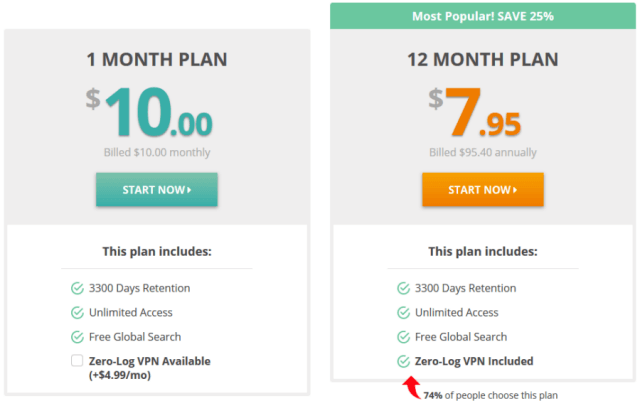
Task: Click checkmark icon beside 1 month Unlimited Access
Action: point(77,313)
